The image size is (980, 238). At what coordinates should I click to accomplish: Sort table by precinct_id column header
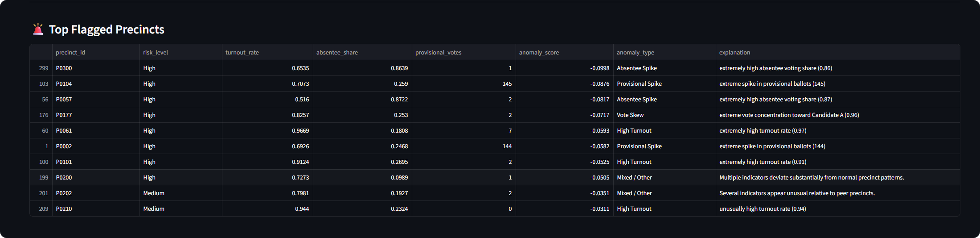click(70, 53)
